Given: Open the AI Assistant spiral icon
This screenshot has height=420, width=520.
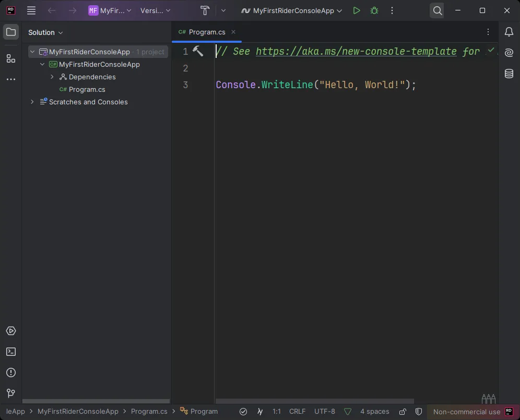Looking at the screenshot, I should point(509,53).
